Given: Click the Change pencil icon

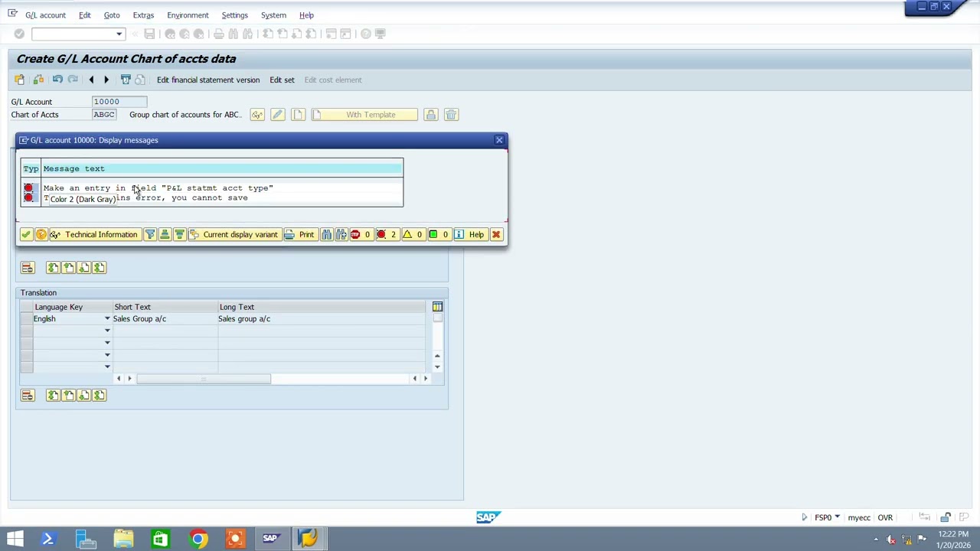Looking at the screenshot, I should 277,115.
